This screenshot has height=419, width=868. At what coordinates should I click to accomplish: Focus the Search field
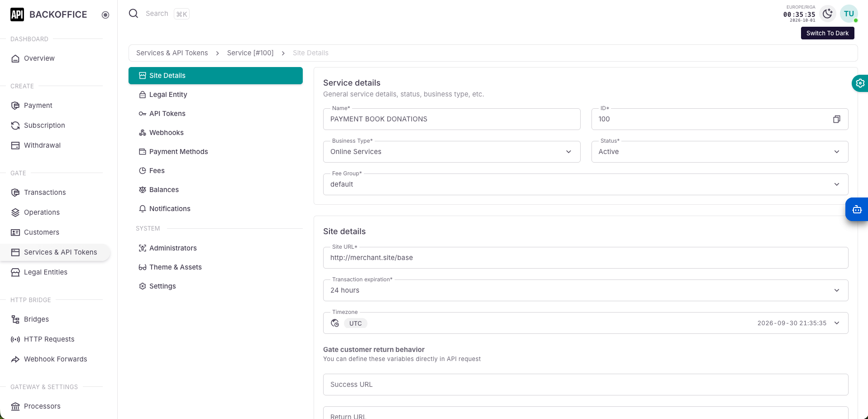point(157,14)
